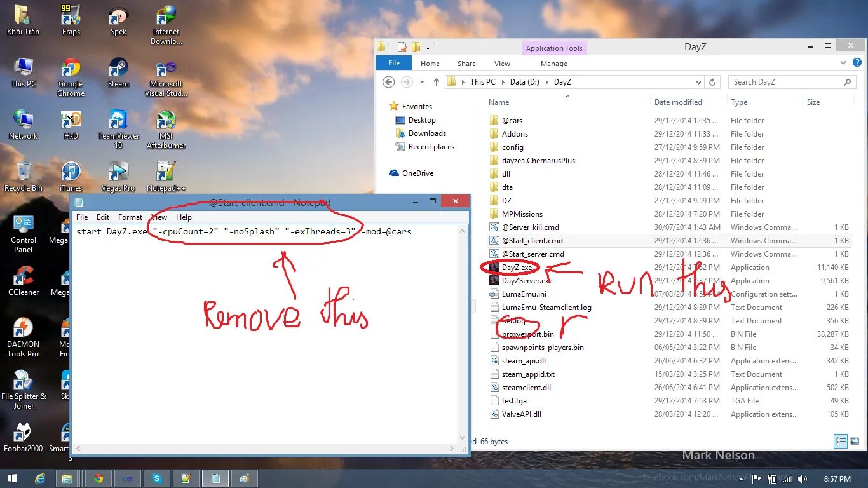Launch CCleaner from the desktop
868x488 pixels.
point(24,281)
